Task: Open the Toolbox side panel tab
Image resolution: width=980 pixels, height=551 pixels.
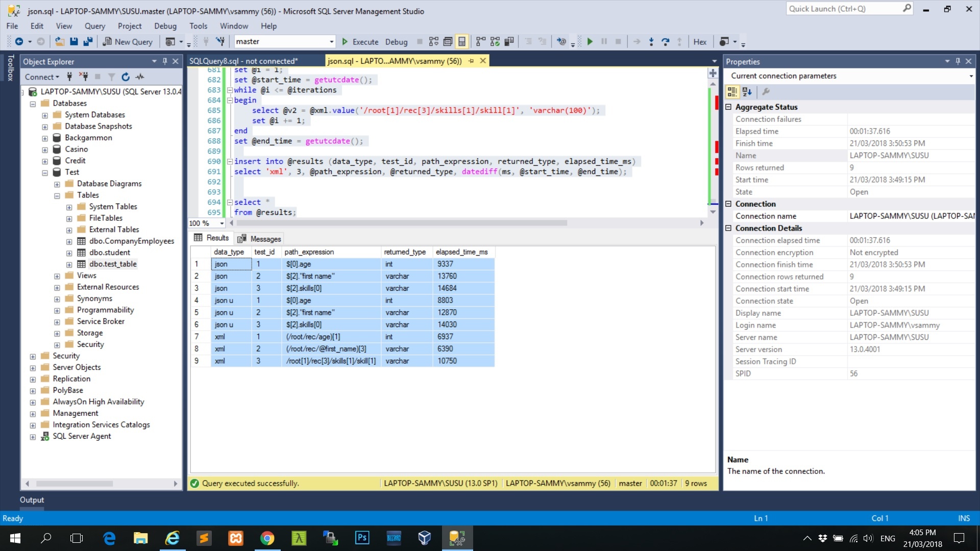Action: (x=10, y=68)
